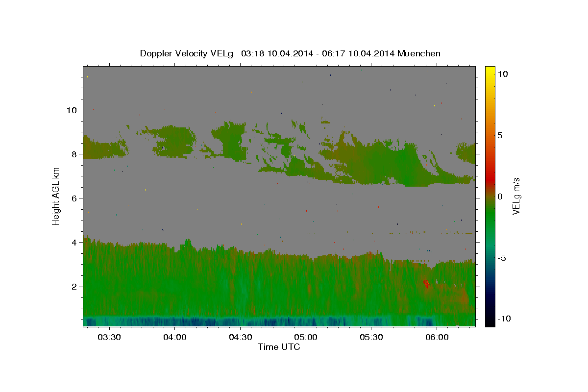The width and height of the screenshot is (588, 392).
Task: Click the y-axis label 'Height AGL km'
Action: click(x=56, y=196)
